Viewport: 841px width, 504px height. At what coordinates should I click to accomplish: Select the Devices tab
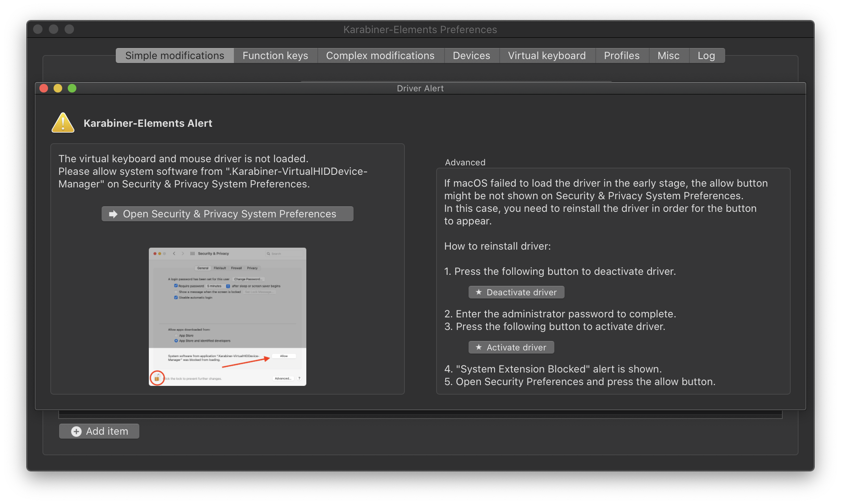(x=472, y=56)
